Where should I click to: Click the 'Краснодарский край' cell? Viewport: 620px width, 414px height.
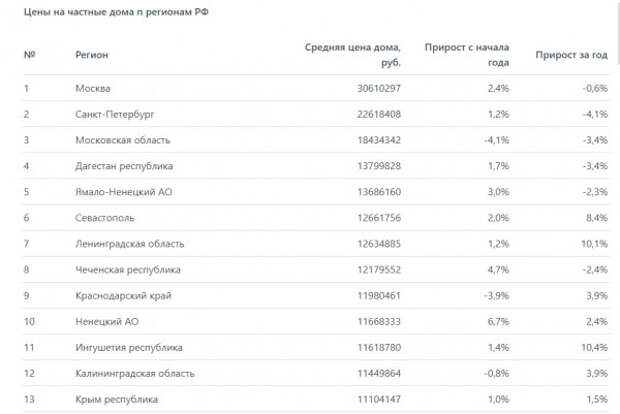tap(123, 295)
